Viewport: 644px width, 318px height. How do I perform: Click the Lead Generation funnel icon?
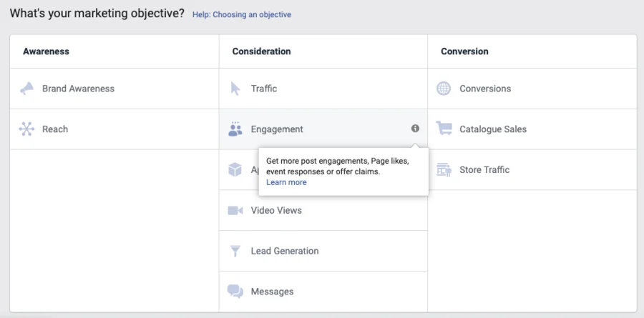pos(235,252)
